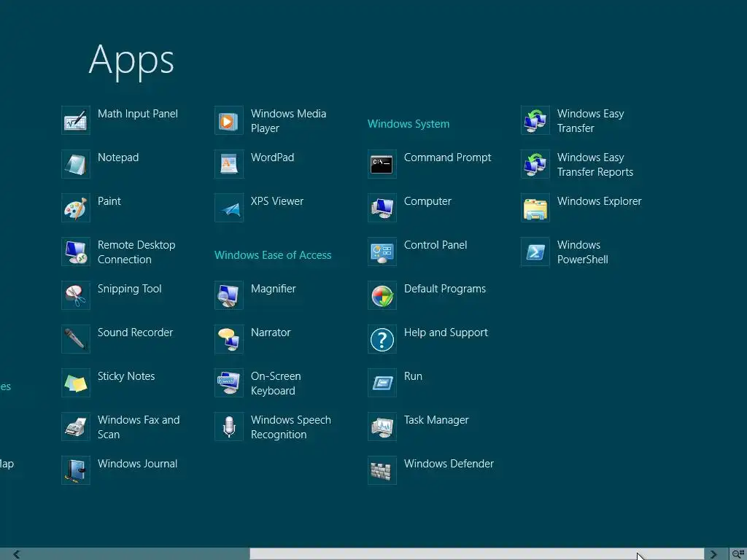Screen dimensions: 747x560
Task: Launch the Run dialog icon
Action: [x=382, y=384]
